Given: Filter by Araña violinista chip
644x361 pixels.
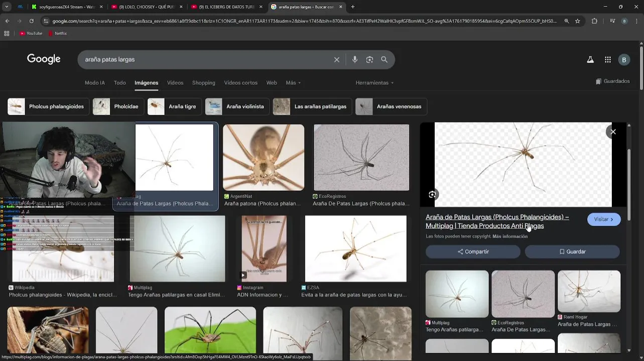Looking at the screenshot, I should point(237,107).
